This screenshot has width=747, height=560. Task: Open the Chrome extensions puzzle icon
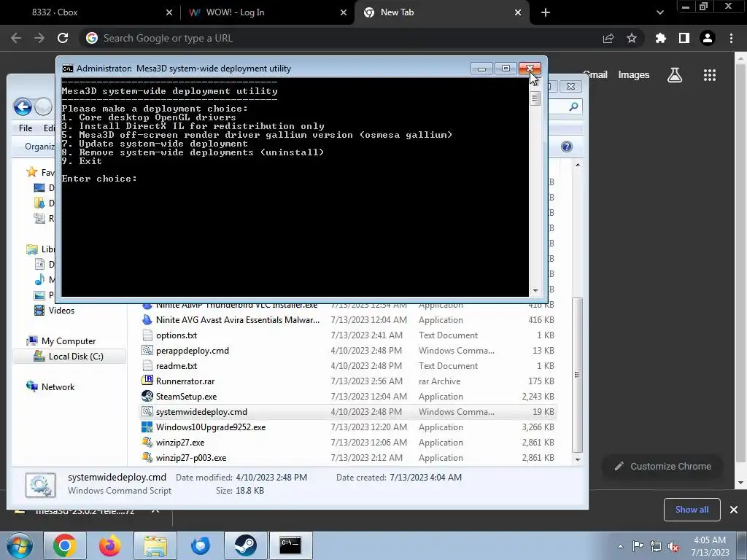[660, 38]
